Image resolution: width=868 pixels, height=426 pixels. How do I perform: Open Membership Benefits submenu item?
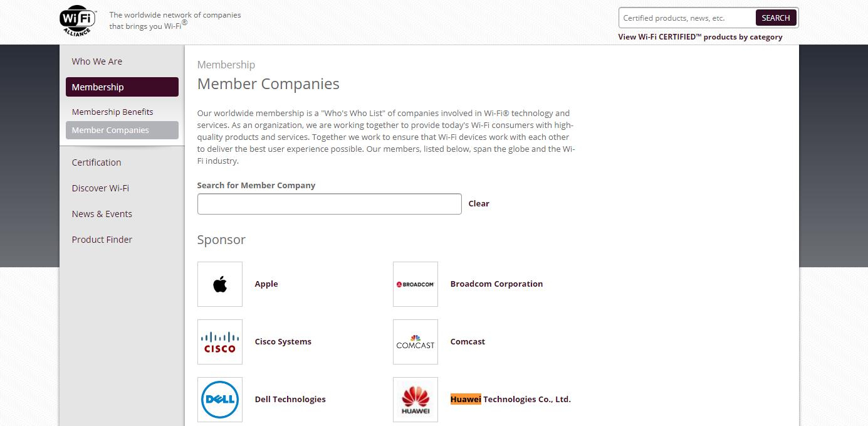point(113,112)
